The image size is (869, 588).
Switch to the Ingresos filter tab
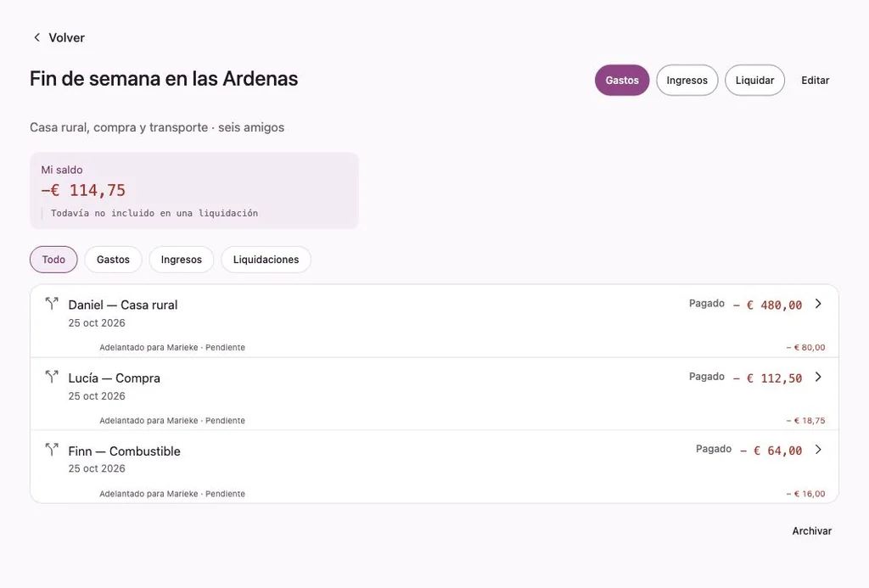pos(182,260)
